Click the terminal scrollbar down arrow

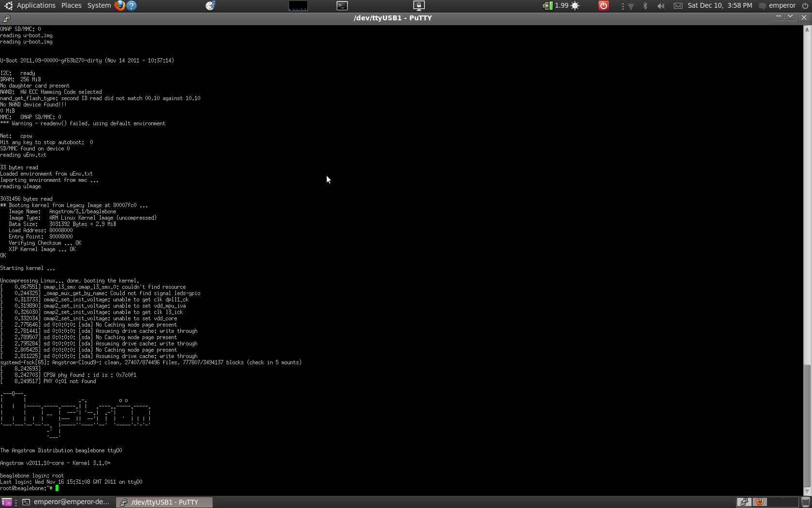click(807, 491)
